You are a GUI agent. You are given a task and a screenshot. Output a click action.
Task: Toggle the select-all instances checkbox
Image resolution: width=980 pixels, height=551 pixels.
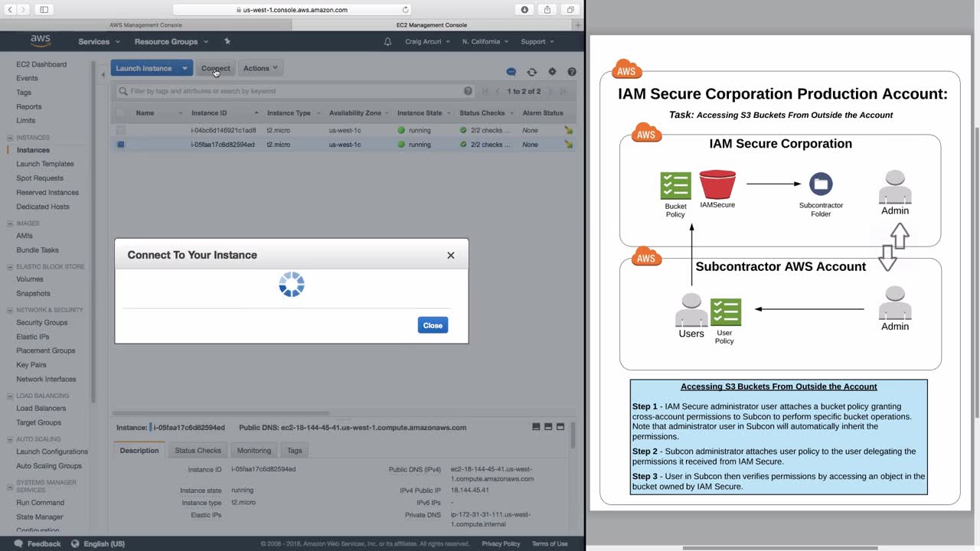point(120,113)
